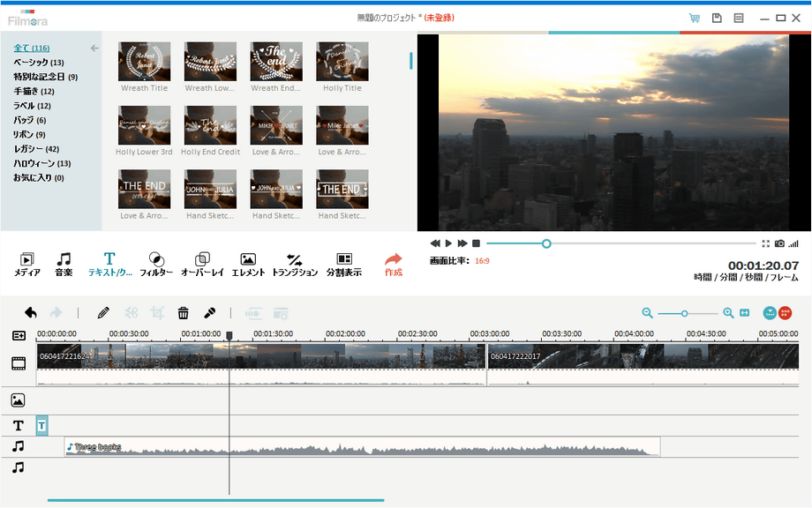Select the ラベル (12) category

pyautogui.click(x=32, y=106)
